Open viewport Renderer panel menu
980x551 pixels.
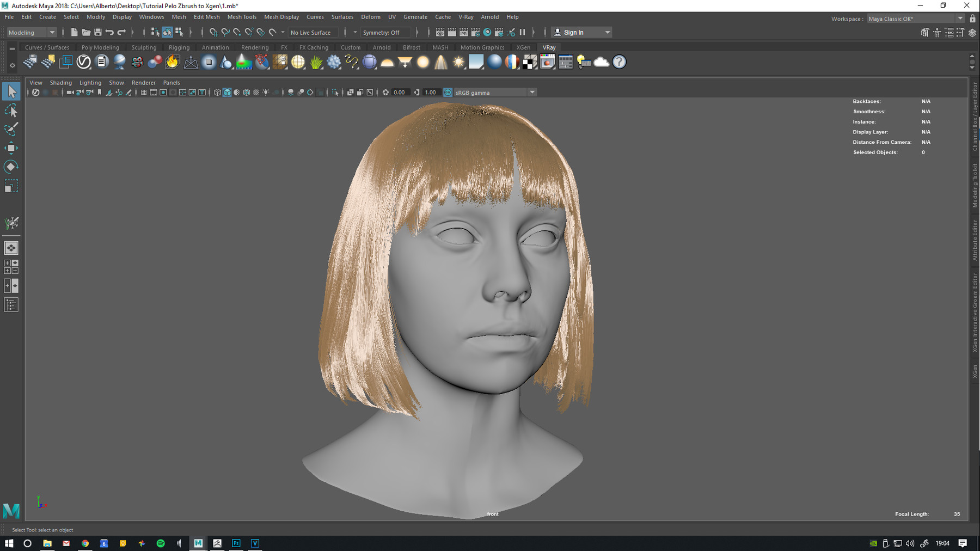click(x=143, y=83)
